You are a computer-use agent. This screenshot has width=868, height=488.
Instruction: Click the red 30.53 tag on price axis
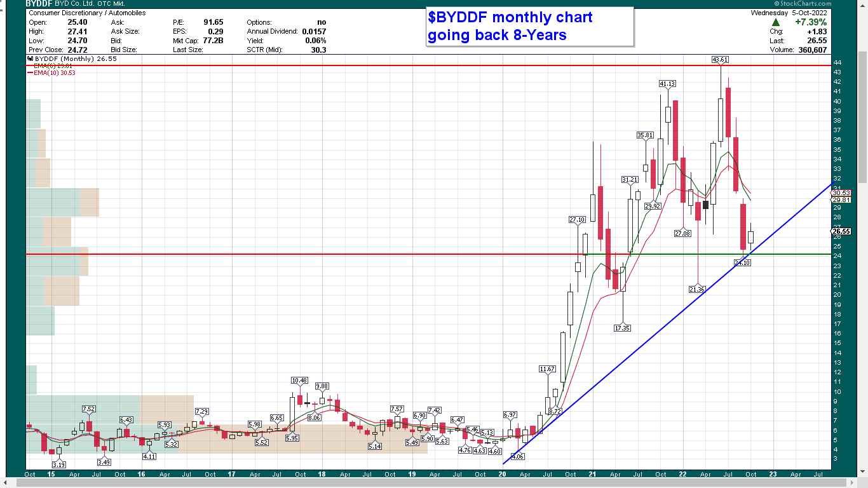coord(841,193)
